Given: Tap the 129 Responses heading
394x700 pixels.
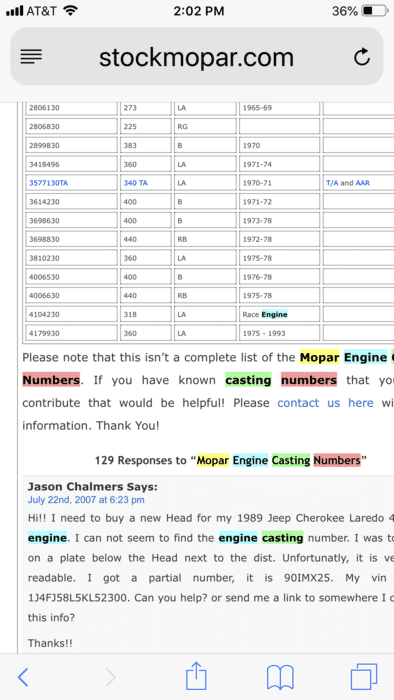Looking at the screenshot, I should (231, 460).
